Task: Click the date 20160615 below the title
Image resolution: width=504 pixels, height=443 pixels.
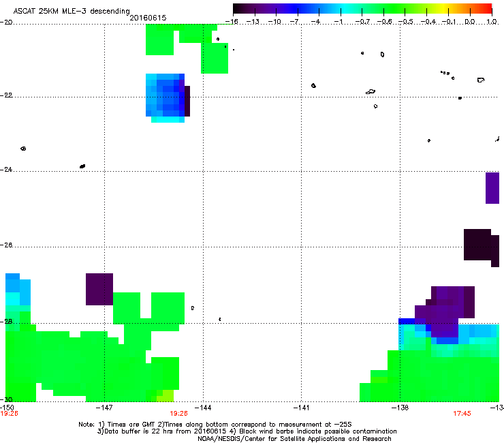Action: tap(148, 18)
